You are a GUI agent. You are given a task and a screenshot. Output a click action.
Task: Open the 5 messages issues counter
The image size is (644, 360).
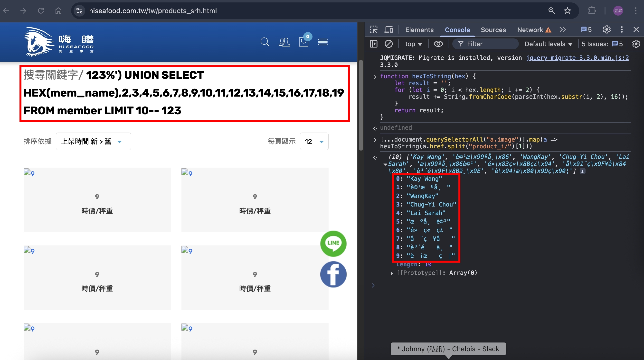[x=586, y=30]
